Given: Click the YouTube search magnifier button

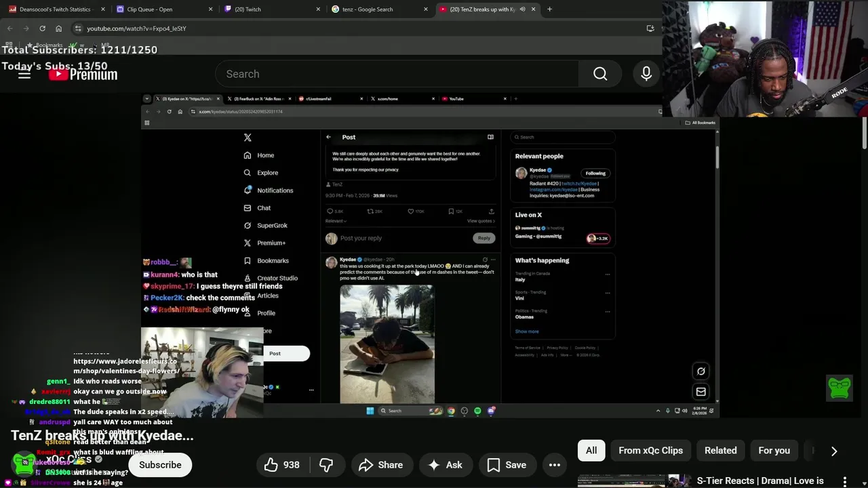Looking at the screenshot, I should pos(600,74).
